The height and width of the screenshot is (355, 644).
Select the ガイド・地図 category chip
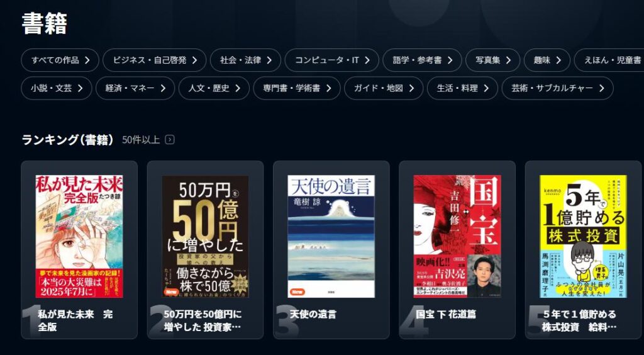384,88
